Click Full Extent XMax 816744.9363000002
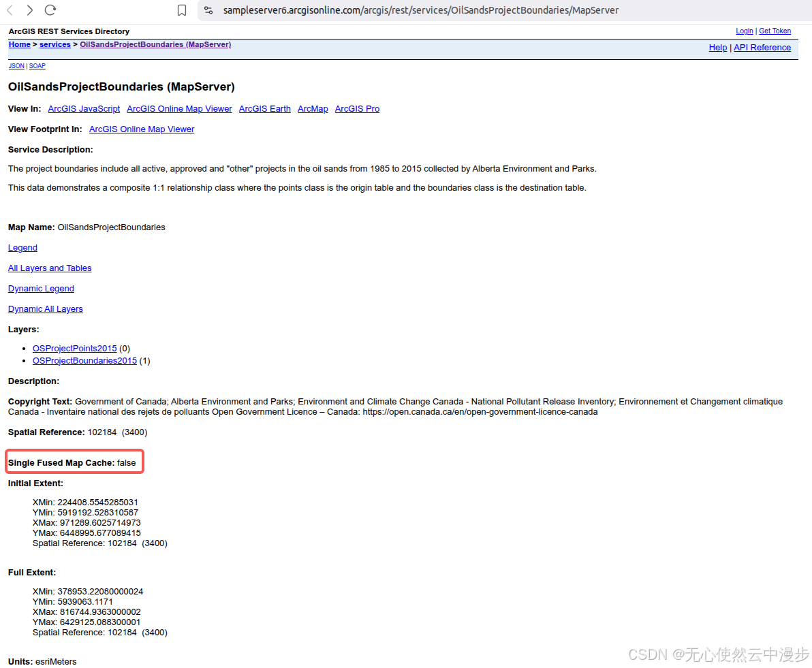 tap(87, 612)
